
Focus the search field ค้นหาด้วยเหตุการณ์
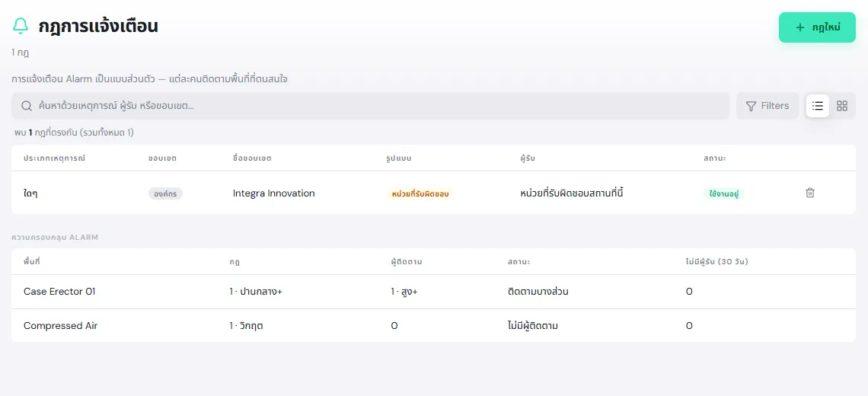click(370, 106)
